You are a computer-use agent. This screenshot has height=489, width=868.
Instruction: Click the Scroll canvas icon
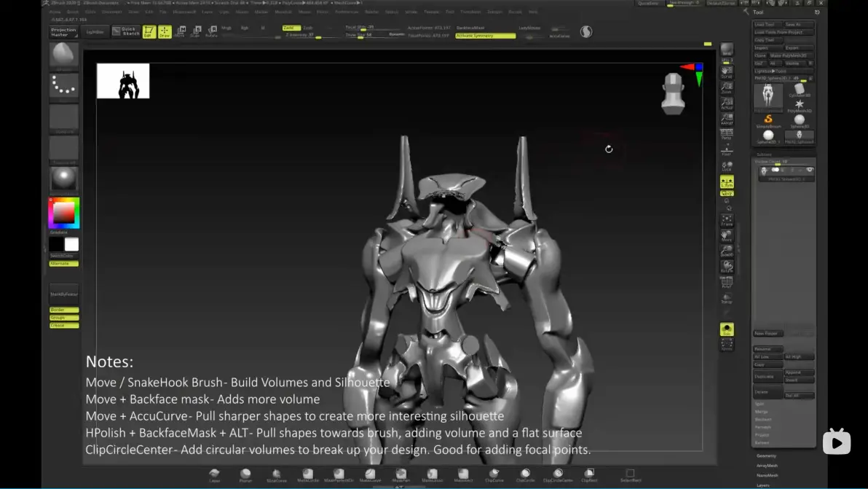tap(727, 72)
